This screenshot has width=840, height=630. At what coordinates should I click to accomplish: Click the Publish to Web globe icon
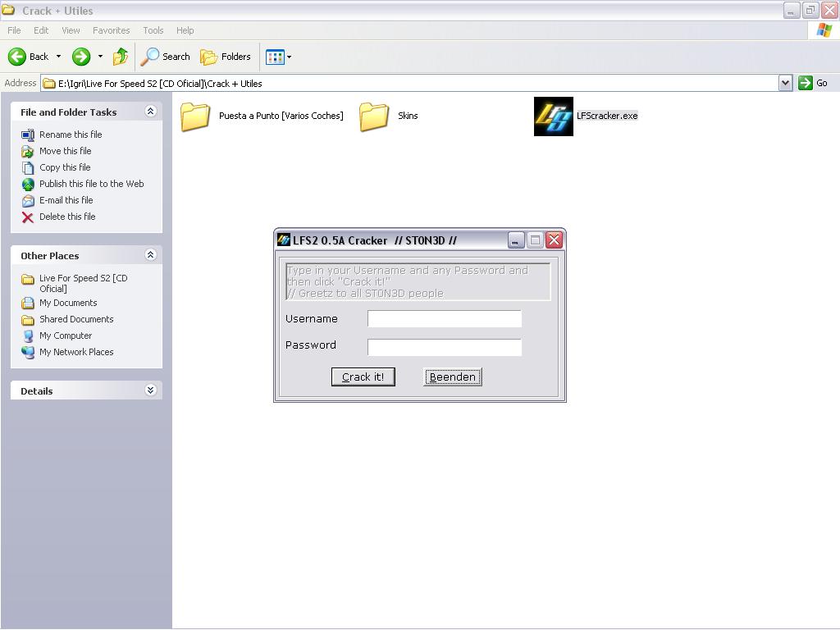click(x=28, y=185)
